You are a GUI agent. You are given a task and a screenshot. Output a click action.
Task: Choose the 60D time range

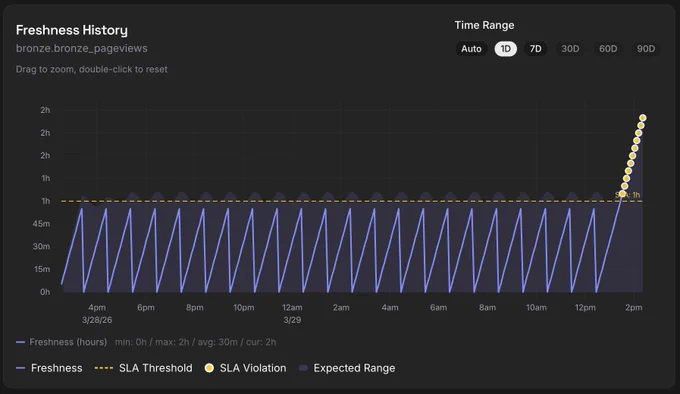[608, 49]
